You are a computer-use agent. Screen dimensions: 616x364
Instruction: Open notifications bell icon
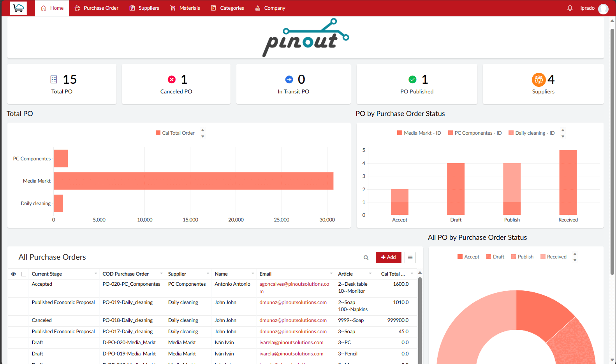(x=570, y=8)
